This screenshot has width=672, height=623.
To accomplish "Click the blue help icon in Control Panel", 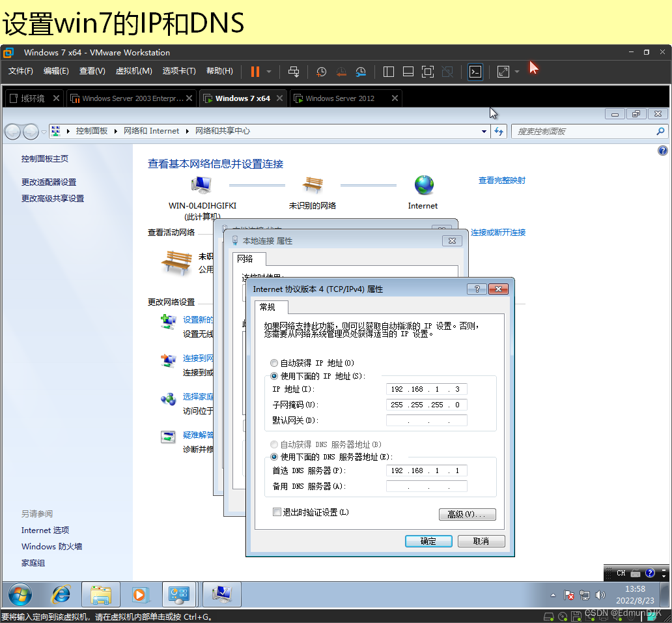I will click(x=663, y=151).
